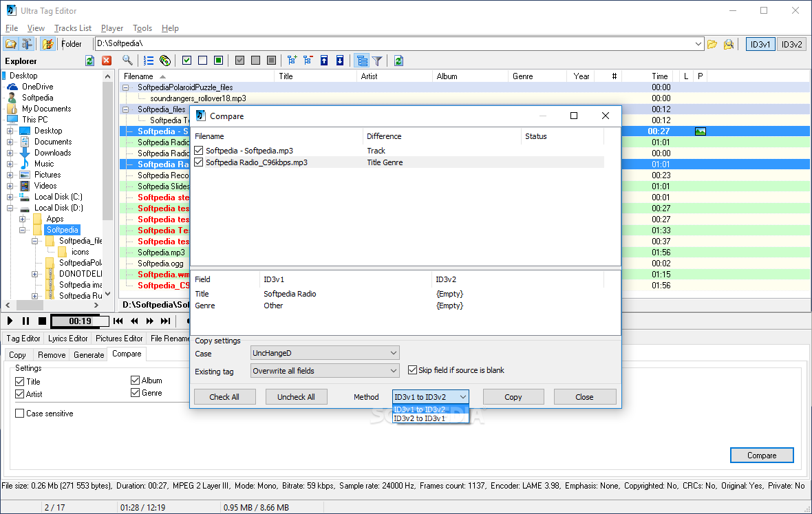812x514 pixels.
Task: Click the Check All button
Action: tap(224, 397)
